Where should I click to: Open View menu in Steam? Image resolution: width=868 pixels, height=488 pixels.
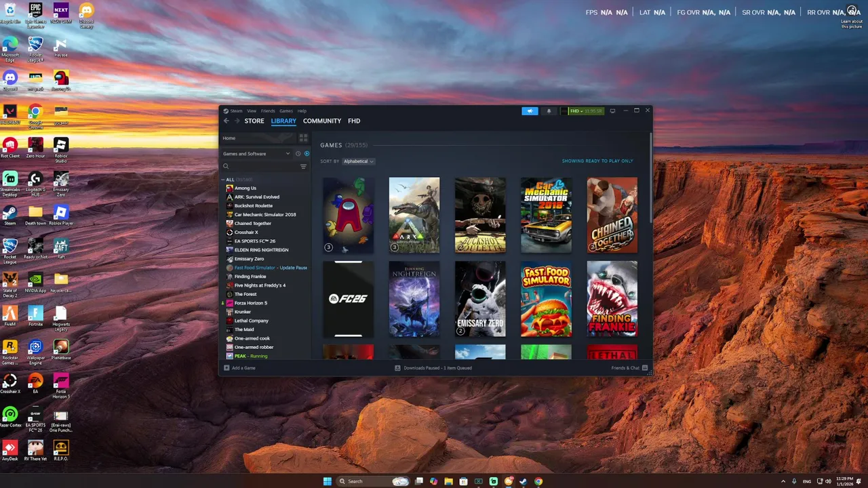pyautogui.click(x=252, y=110)
